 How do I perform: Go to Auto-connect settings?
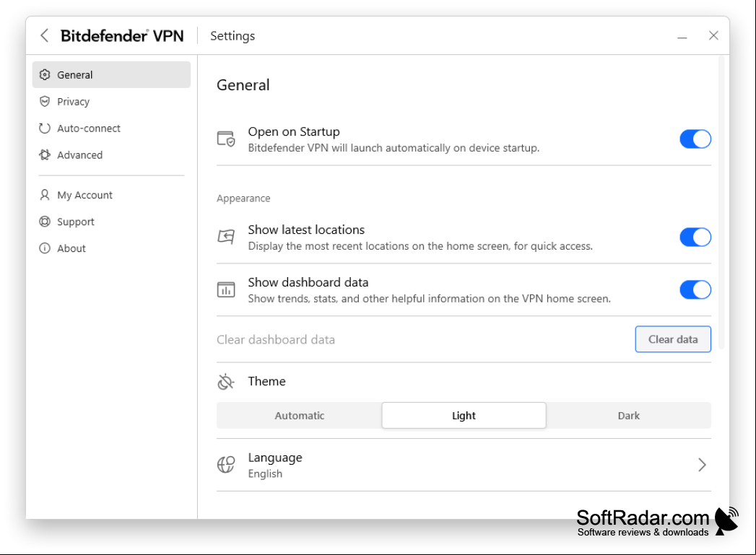(111, 128)
